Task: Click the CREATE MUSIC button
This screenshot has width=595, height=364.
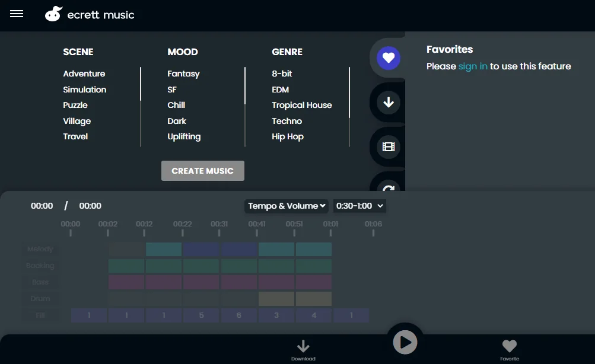Action: click(203, 171)
